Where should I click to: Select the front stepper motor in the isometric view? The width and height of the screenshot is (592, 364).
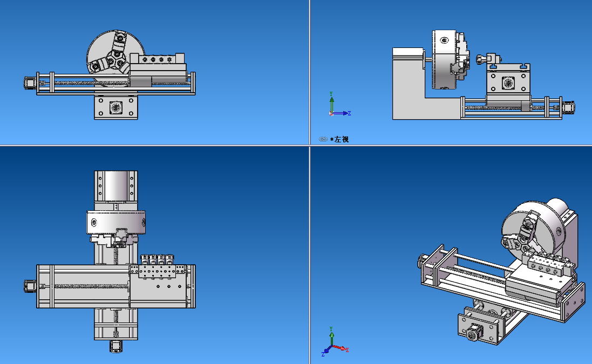click(x=473, y=333)
